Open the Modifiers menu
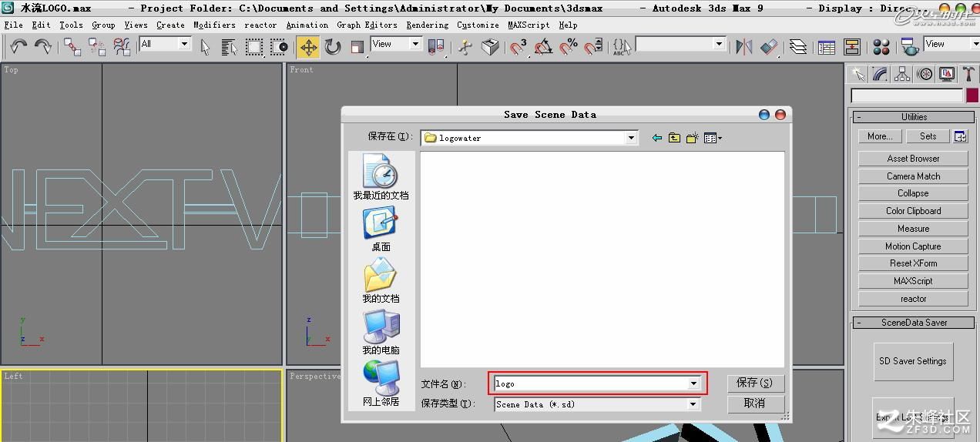This screenshot has width=980, height=442. (x=214, y=25)
